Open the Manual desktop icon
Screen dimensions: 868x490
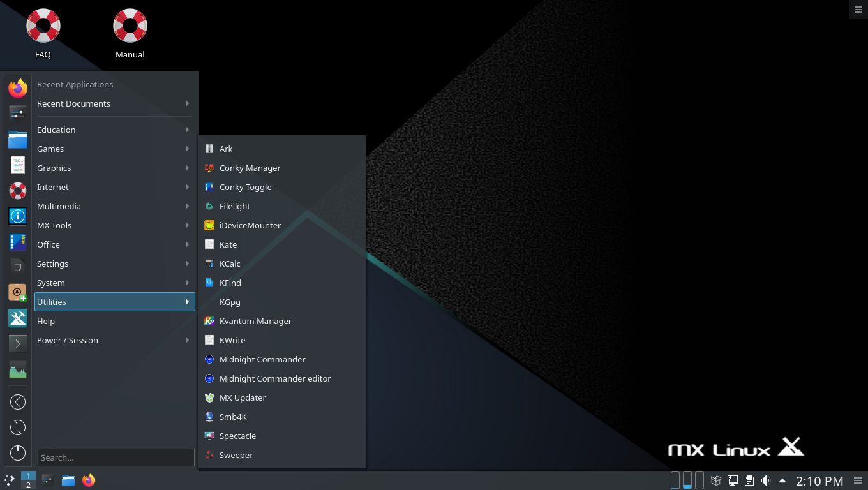130,33
